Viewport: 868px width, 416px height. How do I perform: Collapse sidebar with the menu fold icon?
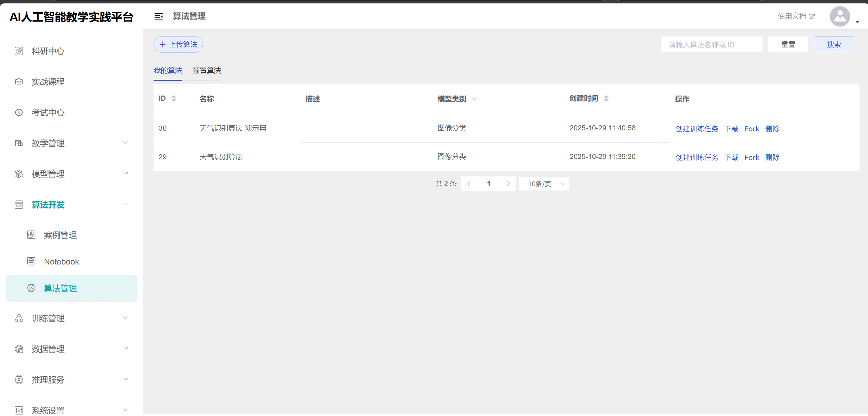[159, 16]
